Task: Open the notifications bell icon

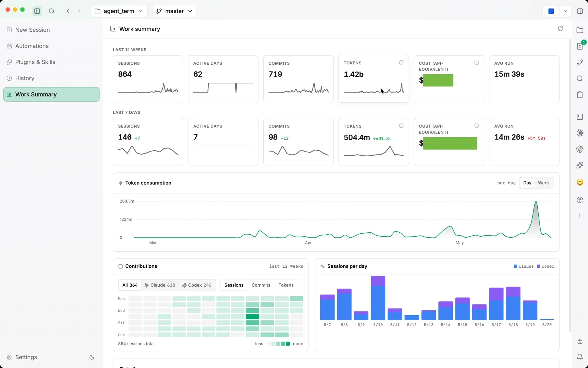Action: (580, 357)
